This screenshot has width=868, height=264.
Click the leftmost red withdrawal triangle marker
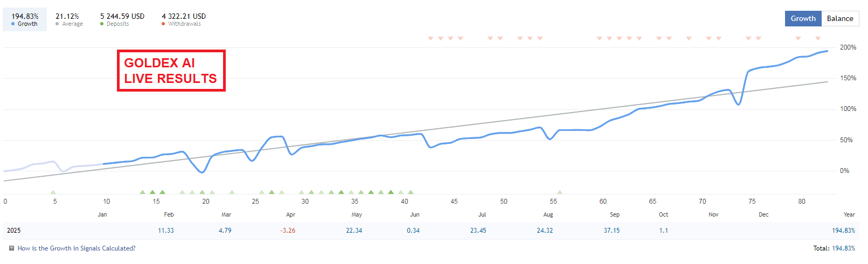pyautogui.click(x=430, y=38)
